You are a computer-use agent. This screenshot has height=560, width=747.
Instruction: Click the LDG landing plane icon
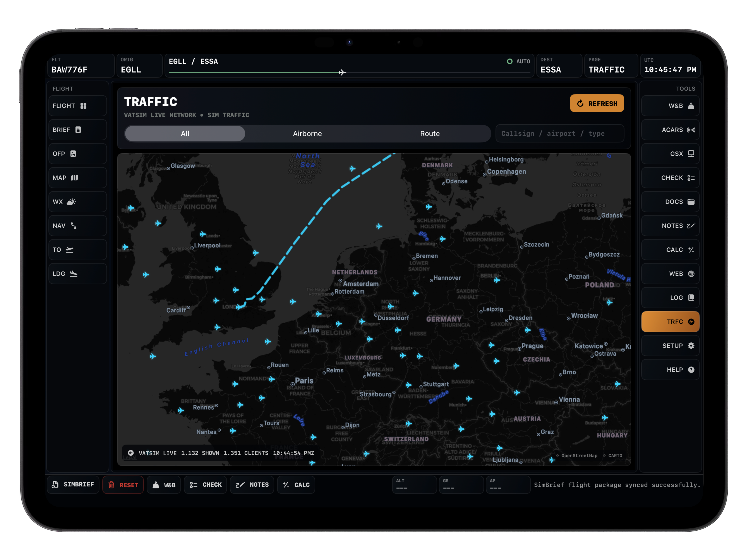pyautogui.click(x=74, y=274)
